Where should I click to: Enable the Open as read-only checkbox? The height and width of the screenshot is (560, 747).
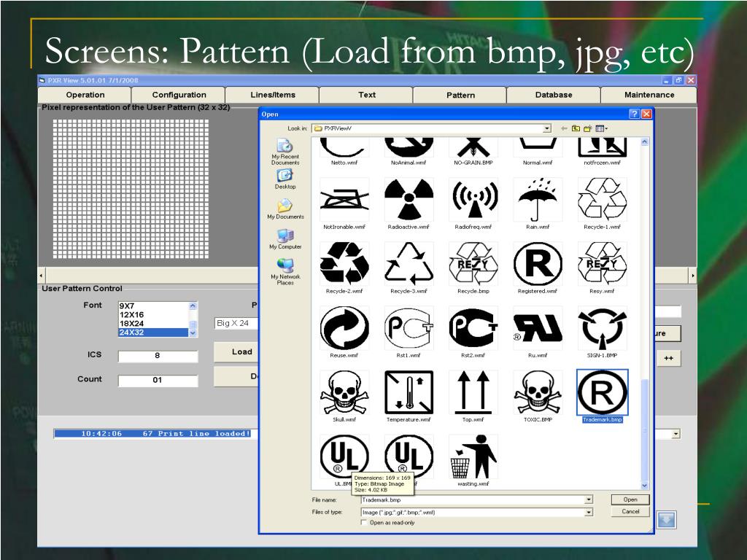coord(365,522)
